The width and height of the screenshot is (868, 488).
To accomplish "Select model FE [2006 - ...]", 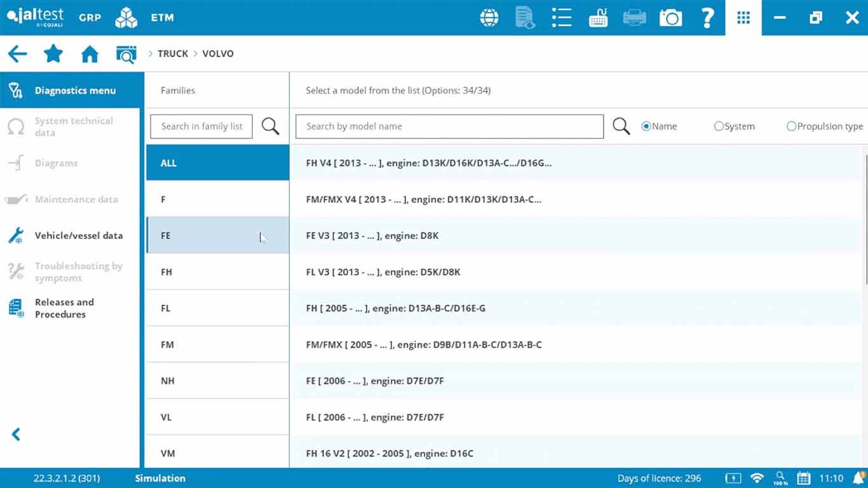I will click(x=577, y=381).
